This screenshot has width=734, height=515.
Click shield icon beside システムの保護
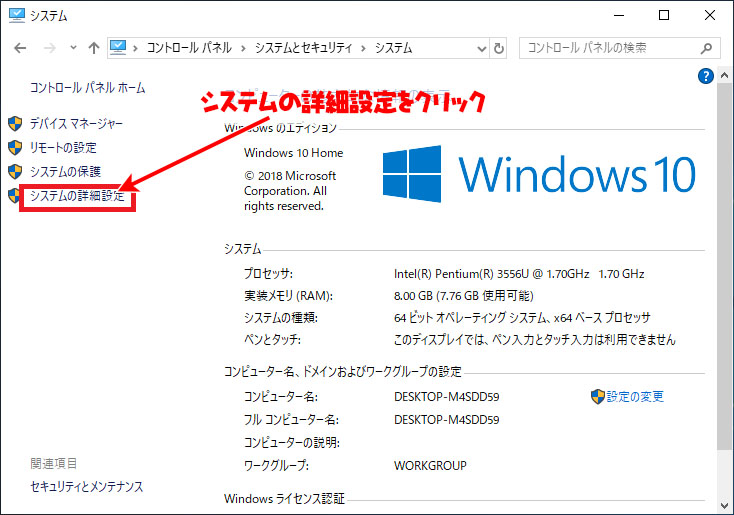click(15, 171)
